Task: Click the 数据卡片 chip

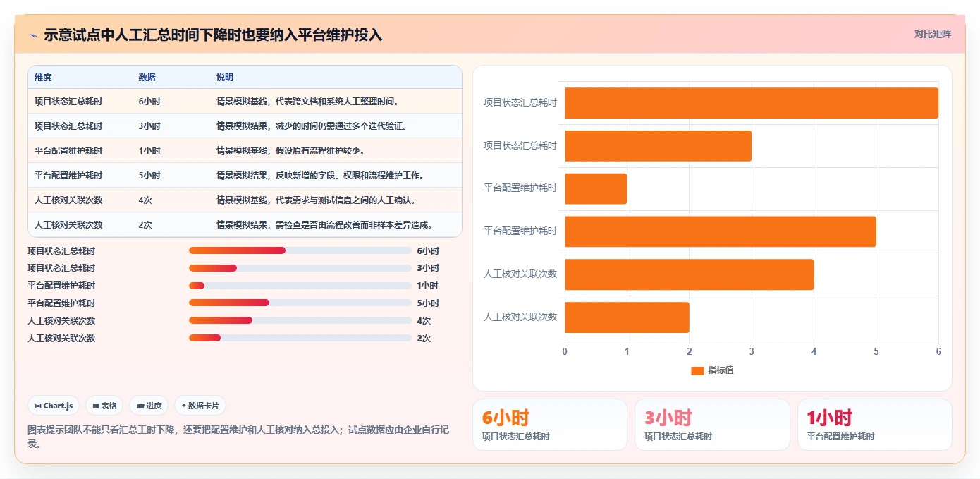Action: click(x=200, y=406)
